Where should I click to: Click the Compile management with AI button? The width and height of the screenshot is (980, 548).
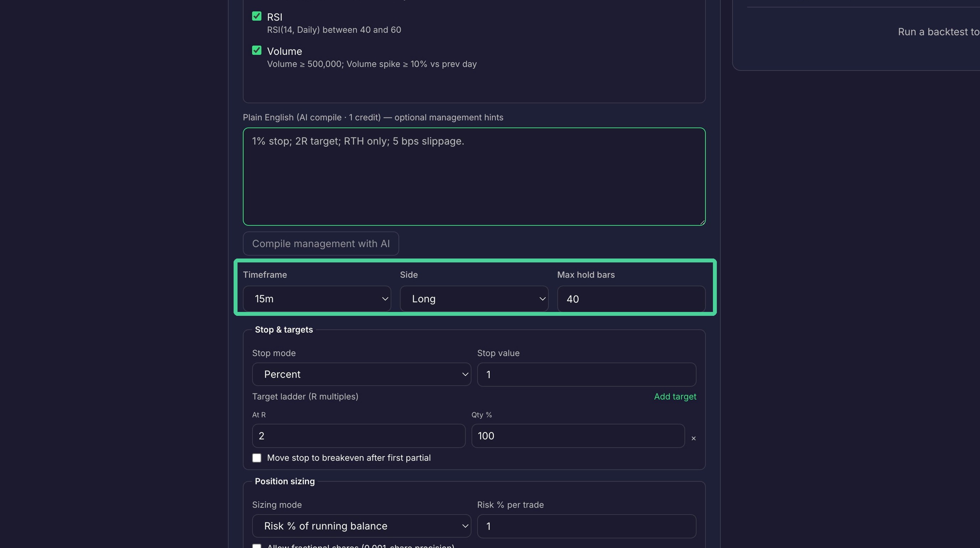[x=321, y=244]
